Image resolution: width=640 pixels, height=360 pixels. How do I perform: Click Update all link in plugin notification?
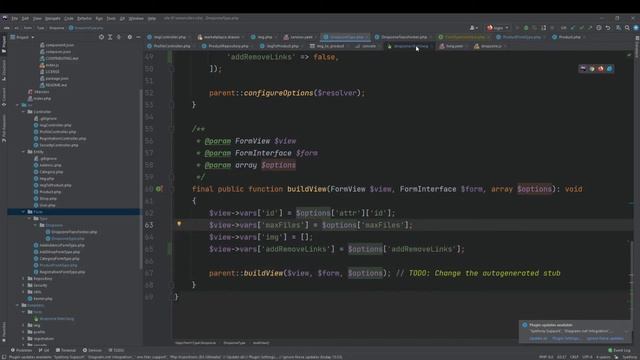pyautogui.click(x=538, y=338)
